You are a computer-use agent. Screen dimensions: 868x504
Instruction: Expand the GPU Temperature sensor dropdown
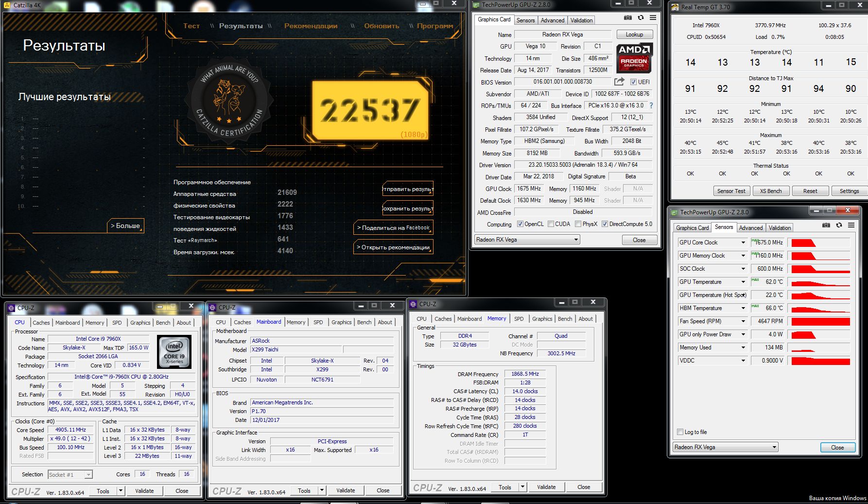coord(743,282)
